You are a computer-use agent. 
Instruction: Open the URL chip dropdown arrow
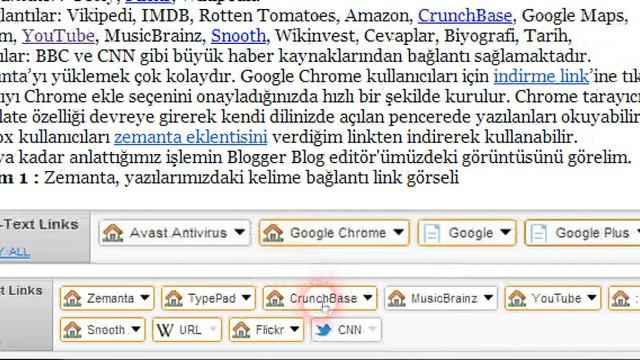click(213, 329)
